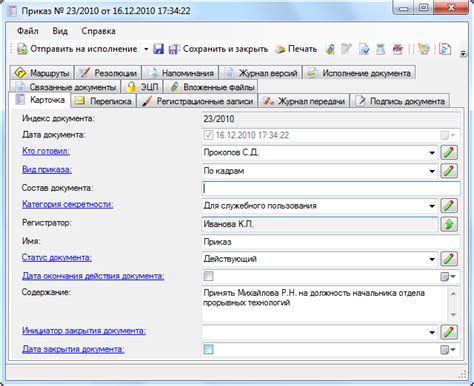Switch to the Вложенные файлы tab
The image size is (474, 386).
click(211, 87)
